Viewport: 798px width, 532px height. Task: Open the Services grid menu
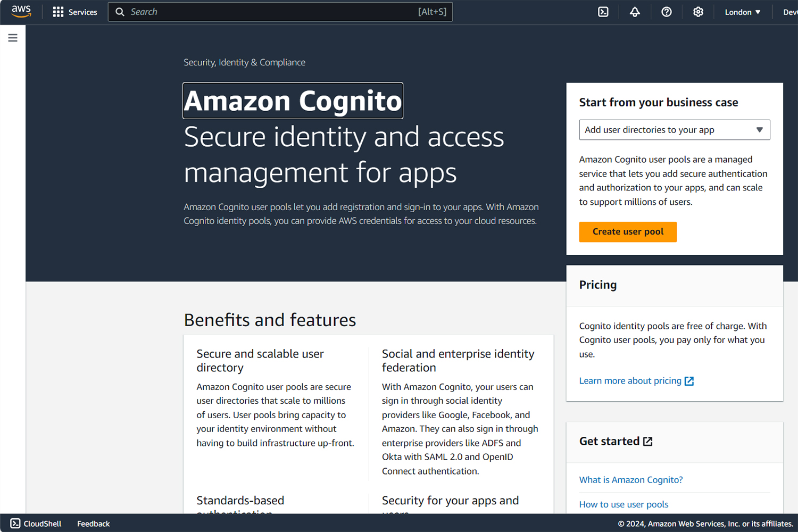(58, 12)
